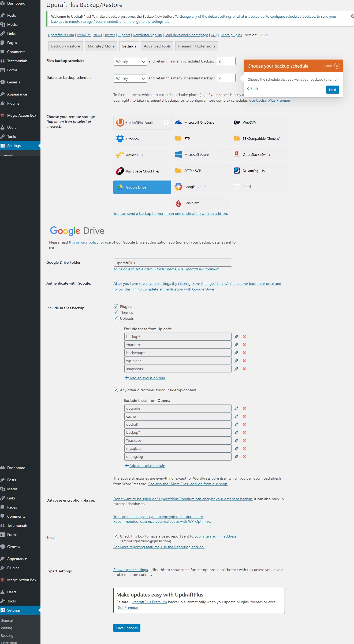Choose Microsoft OneDrive storage
The width and height of the screenshot is (354, 644).
pyautogui.click(x=201, y=122)
